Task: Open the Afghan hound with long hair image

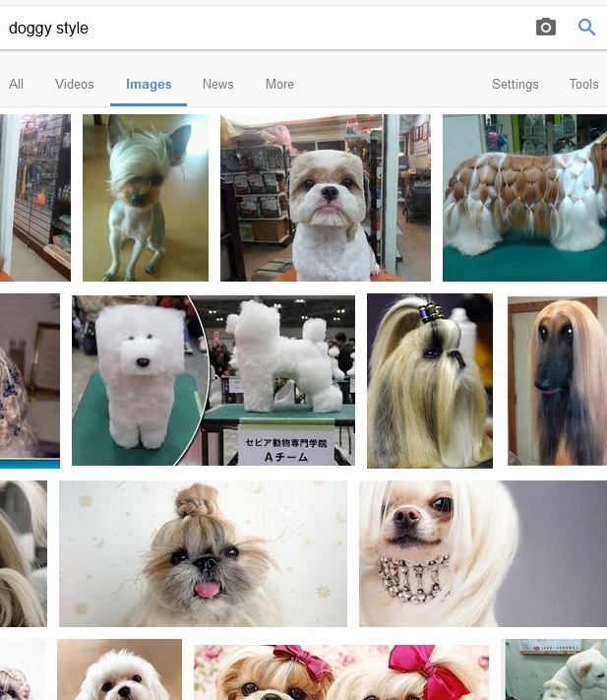Action: (x=558, y=381)
